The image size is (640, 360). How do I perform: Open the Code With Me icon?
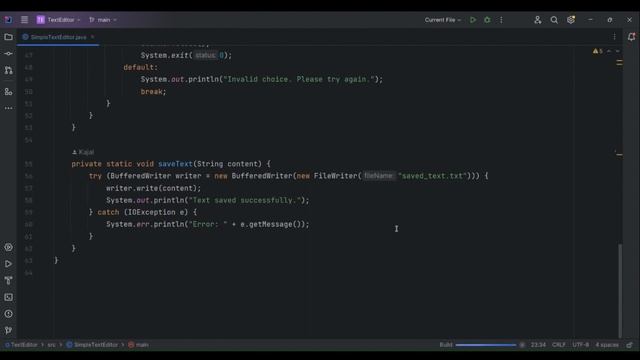pyautogui.click(x=538, y=20)
